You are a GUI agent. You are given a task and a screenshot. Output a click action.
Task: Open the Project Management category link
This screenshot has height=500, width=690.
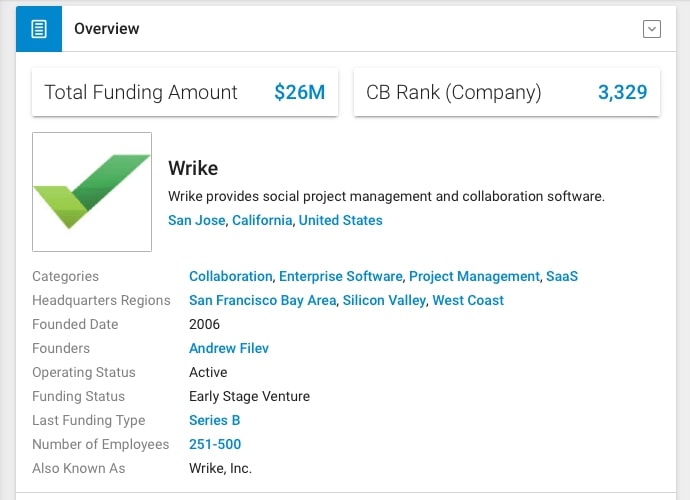click(x=474, y=276)
